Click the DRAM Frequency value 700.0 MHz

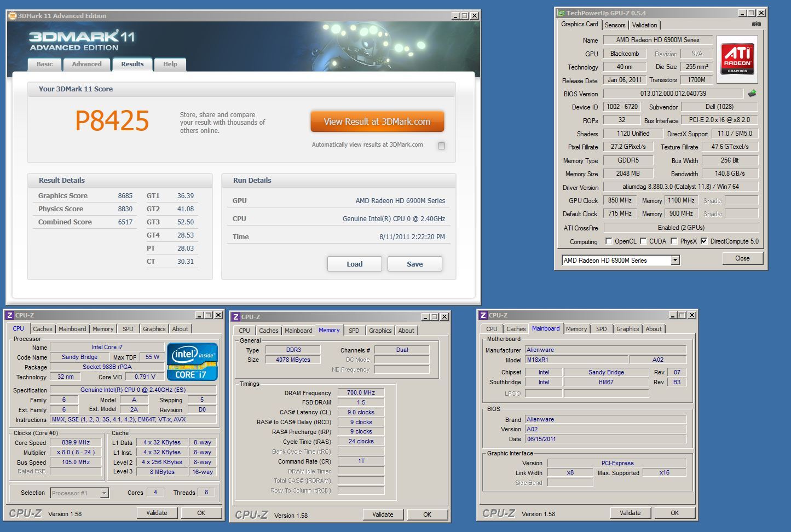point(361,392)
